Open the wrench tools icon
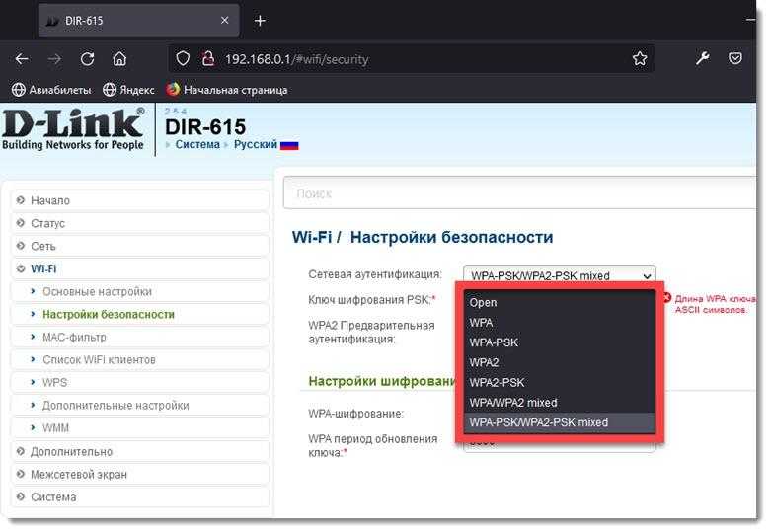 click(703, 59)
